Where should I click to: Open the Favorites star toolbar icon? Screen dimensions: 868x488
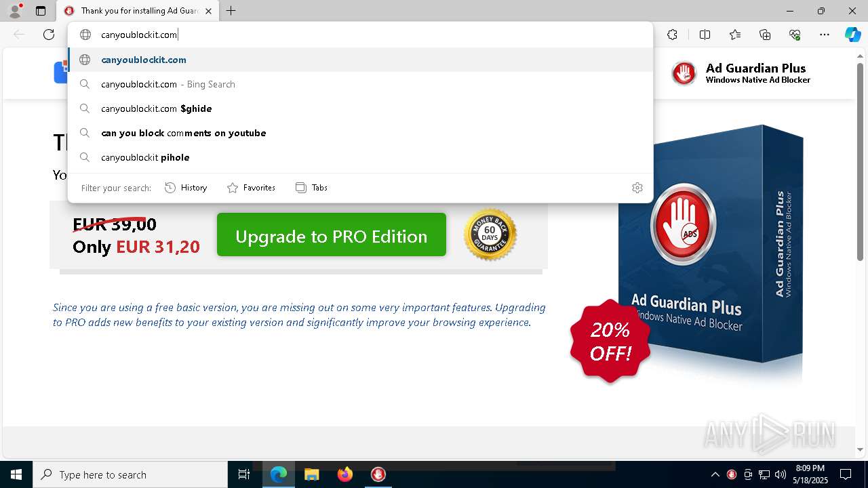(x=735, y=35)
